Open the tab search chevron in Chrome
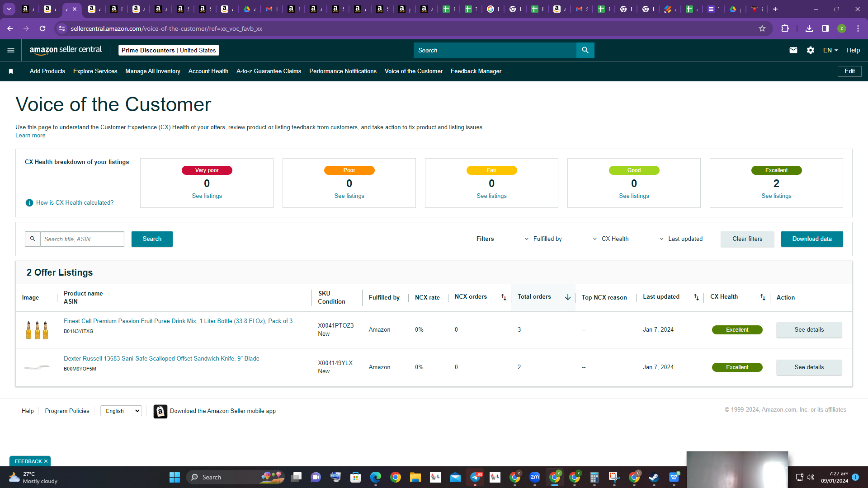Screen dimensions: 868x488 [9, 9]
